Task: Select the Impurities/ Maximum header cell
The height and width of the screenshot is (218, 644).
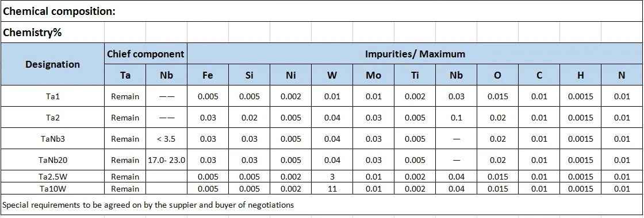Action: (x=415, y=54)
